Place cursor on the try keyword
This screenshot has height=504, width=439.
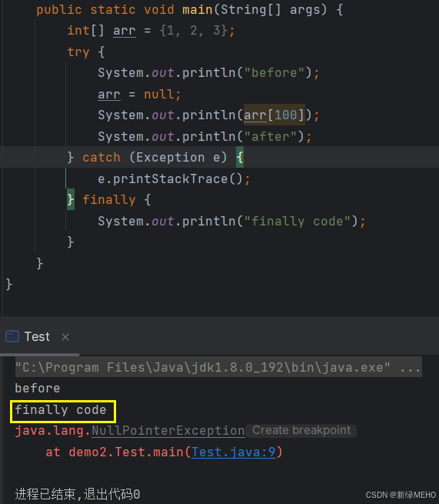pos(78,52)
